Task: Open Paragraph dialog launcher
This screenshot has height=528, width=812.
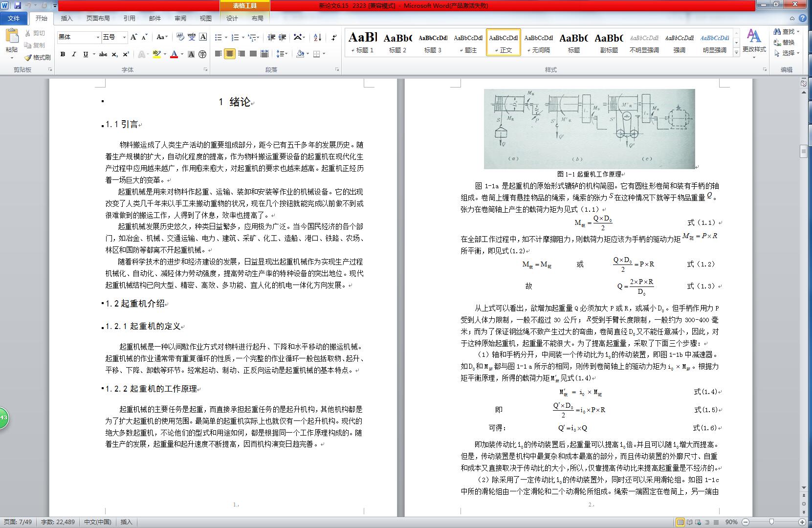Action: 337,70
